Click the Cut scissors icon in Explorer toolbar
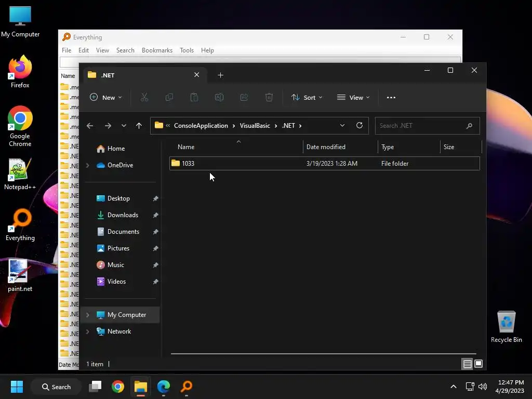The height and width of the screenshot is (399, 532). 144,97
